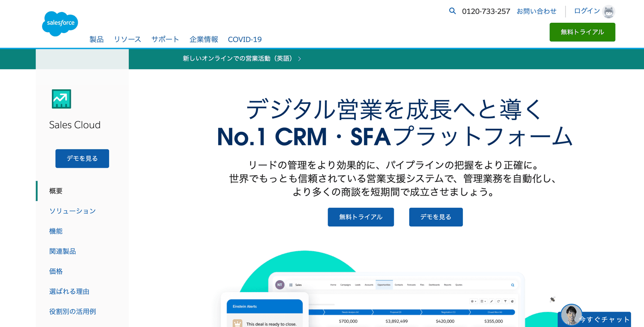
Task: Click the ログイン link
Action: click(587, 11)
